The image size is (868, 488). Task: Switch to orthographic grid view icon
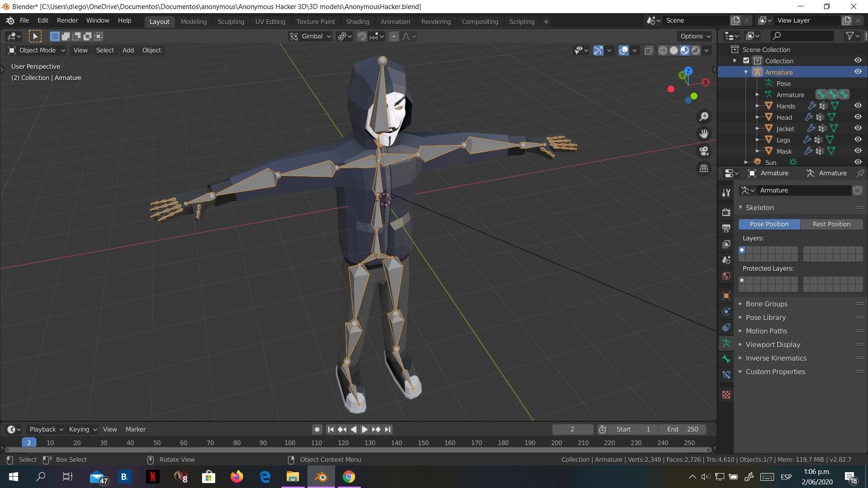coord(704,168)
